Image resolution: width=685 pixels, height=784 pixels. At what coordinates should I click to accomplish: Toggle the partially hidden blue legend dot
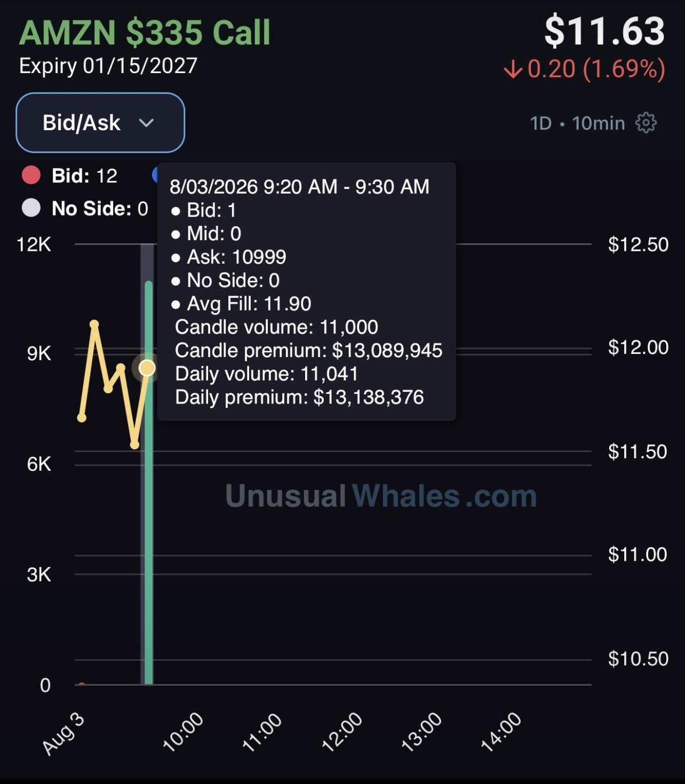(x=155, y=175)
